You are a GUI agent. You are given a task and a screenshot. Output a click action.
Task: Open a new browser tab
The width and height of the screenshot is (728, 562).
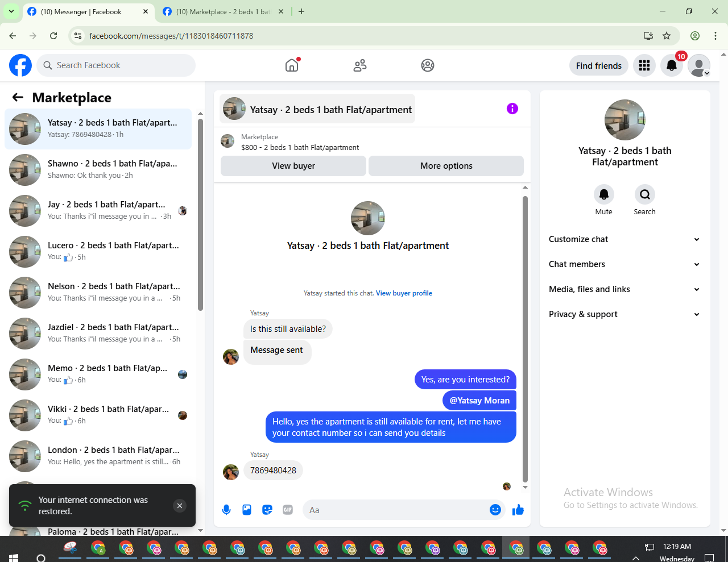(301, 11)
